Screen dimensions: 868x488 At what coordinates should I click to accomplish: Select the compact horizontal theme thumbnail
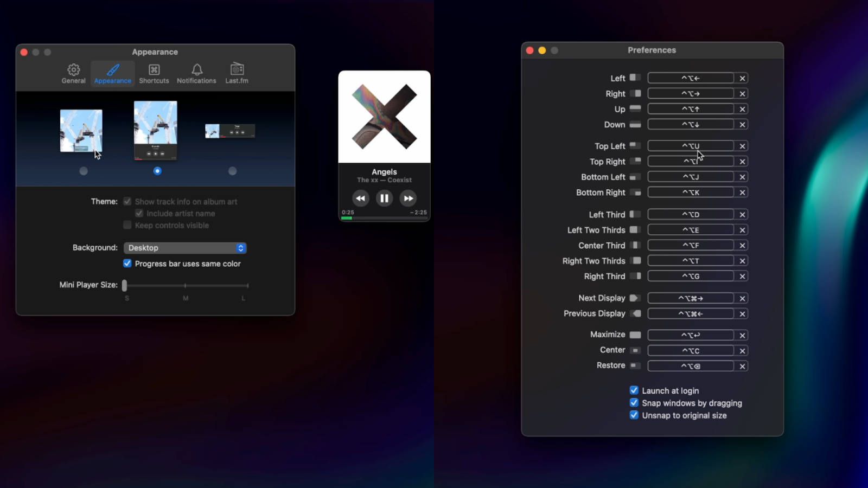230,131
